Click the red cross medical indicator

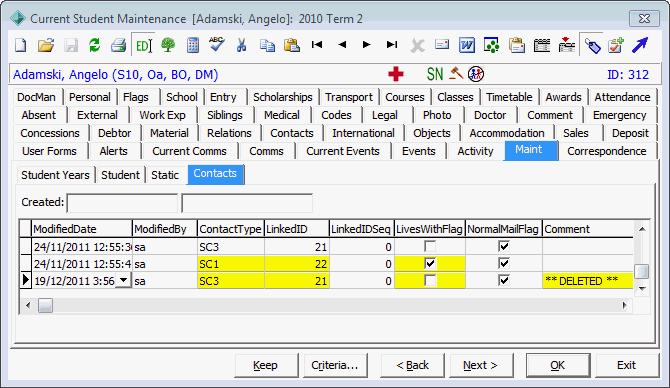tap(396, 74)
